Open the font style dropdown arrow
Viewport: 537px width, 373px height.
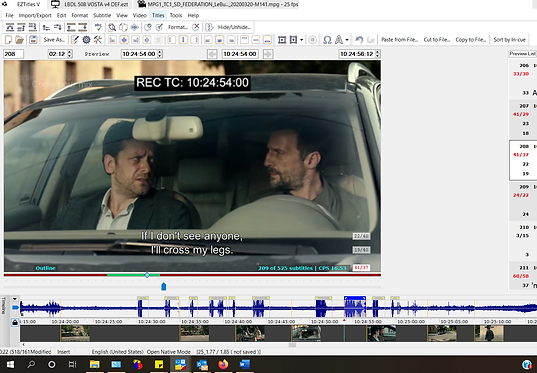click(x=347, y=40)
